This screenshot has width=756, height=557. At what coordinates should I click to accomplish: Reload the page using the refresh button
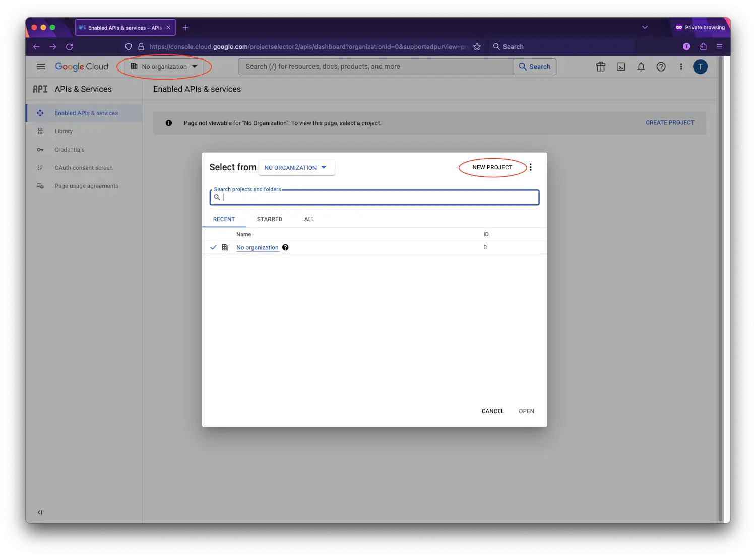pyautogui.click(x=70, y=47)
